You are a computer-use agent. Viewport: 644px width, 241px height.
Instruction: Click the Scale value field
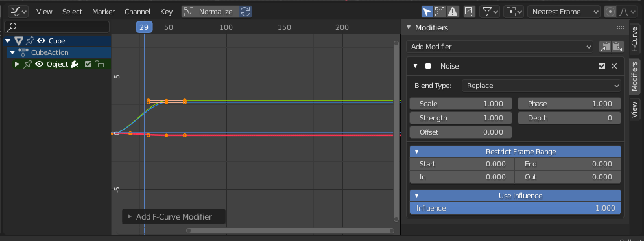click(x=461, y=104)
